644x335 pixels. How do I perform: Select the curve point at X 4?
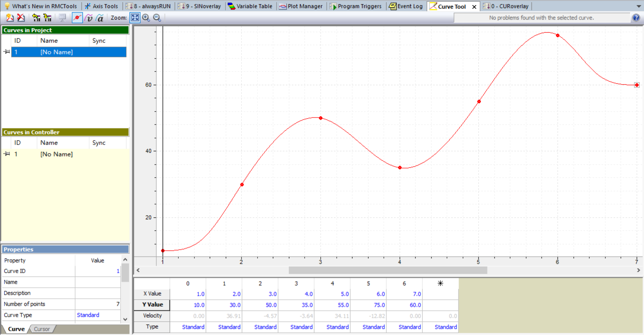pos(400,168)
